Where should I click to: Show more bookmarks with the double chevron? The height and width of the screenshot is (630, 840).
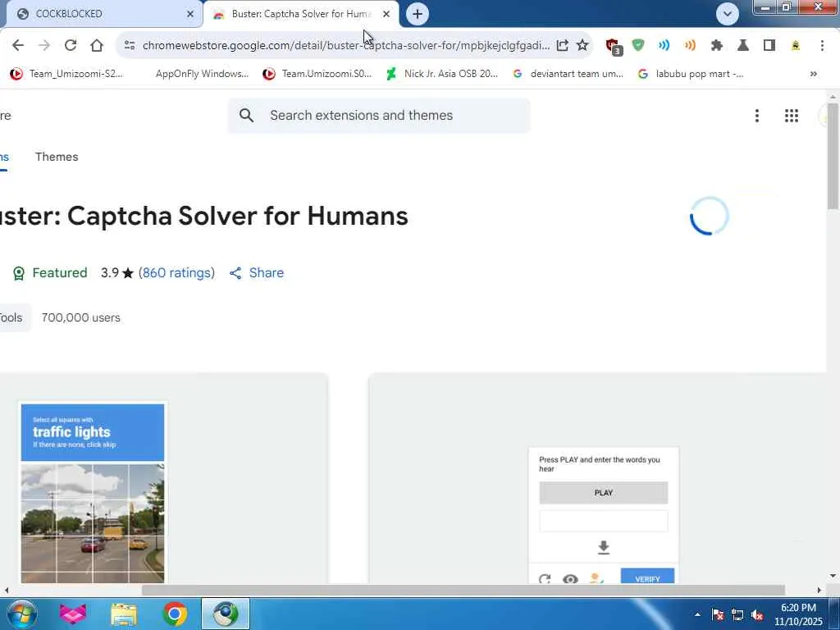point(813,74)
